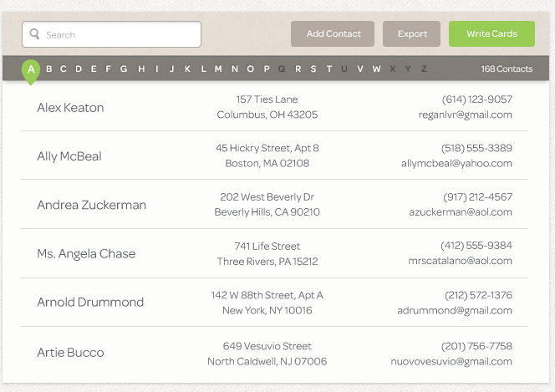Open Andrea Zuckerman's contact entry
Image resolution: width=555 pixels, height=392 pixels.
[91, 205]
